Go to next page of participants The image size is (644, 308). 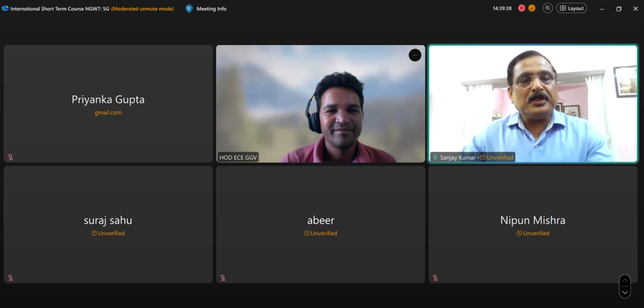click(625, 292)
